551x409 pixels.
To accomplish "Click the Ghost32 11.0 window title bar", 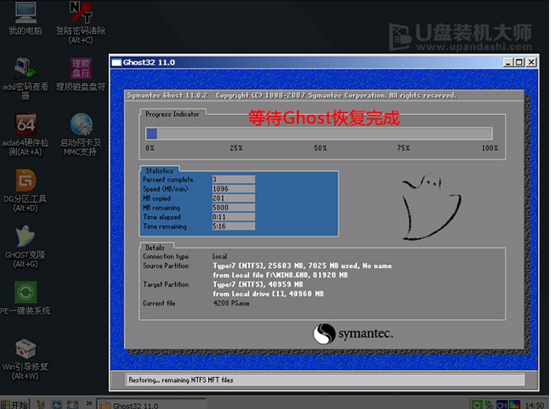I will point(306,63).
